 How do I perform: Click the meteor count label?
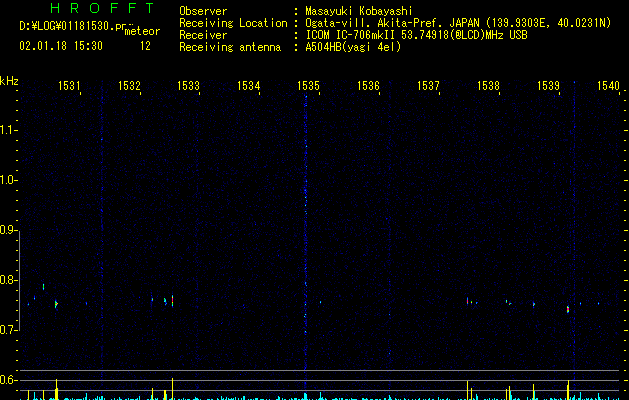click(142, 31)
